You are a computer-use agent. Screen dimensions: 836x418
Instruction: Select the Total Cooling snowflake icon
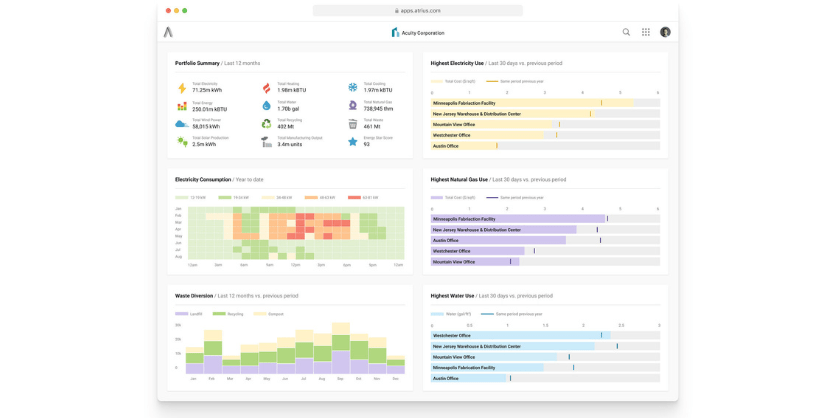coord(352,87)
